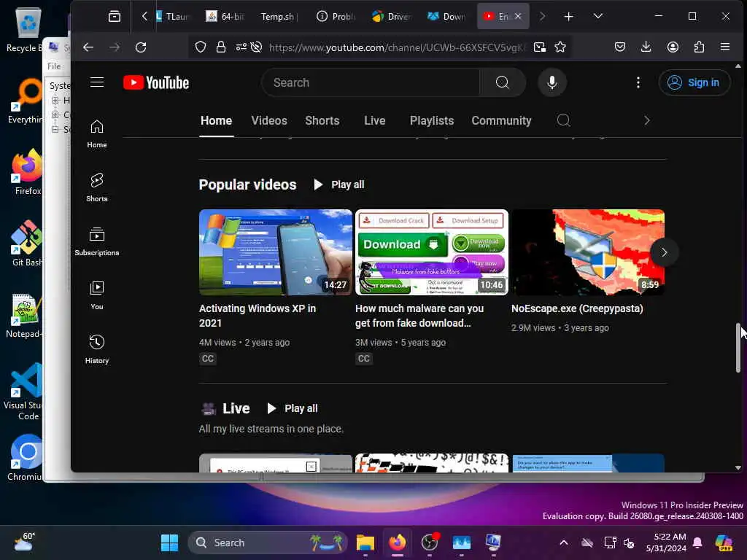Open Firefox View icon
Image resolution: width=747 pixels, height=560 pixels.
tap(115, 17)
